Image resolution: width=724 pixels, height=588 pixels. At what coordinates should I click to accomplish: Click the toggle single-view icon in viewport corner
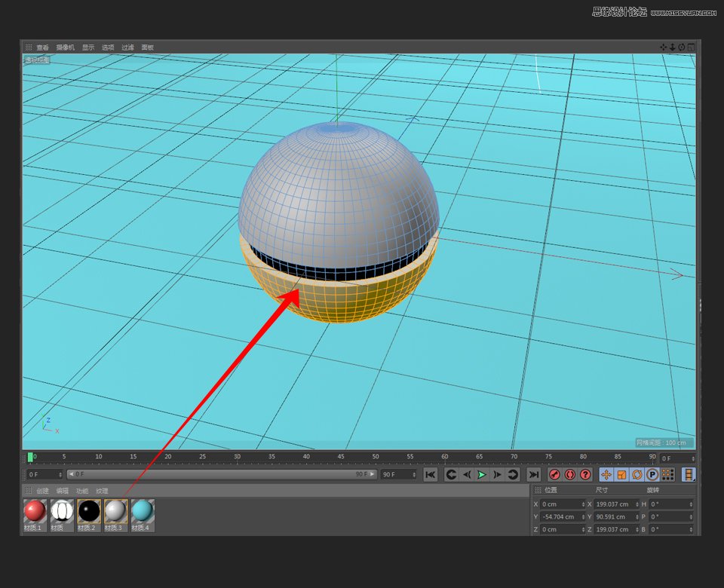pyautogui.click(x=691, y=47)
